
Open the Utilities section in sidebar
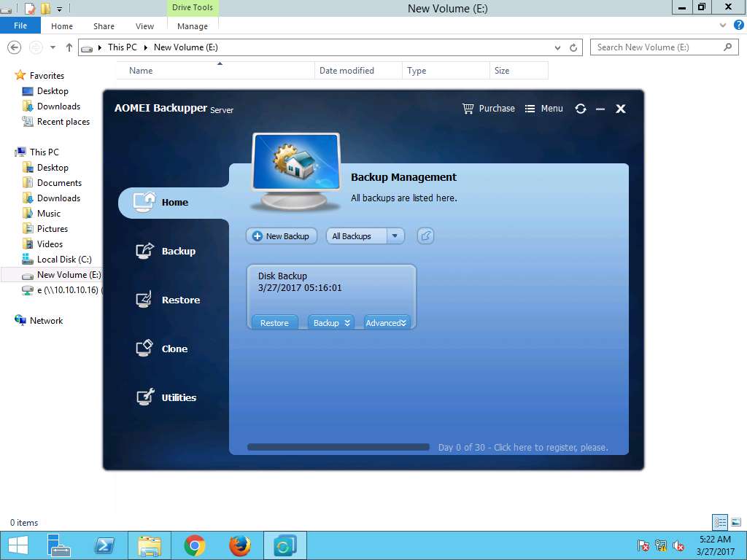(x=166, y=397)
